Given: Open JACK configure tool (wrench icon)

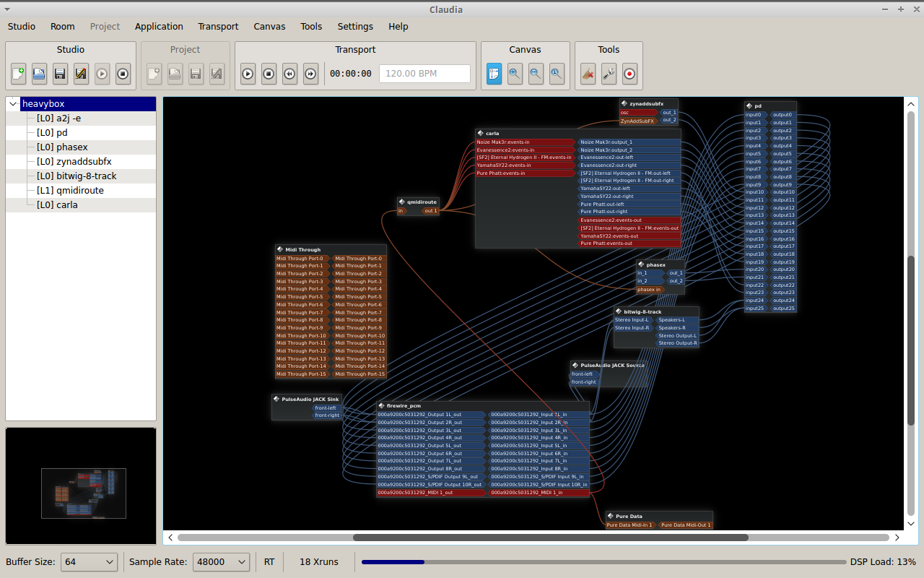Looking at the screenshot, I should coord(609,73).
